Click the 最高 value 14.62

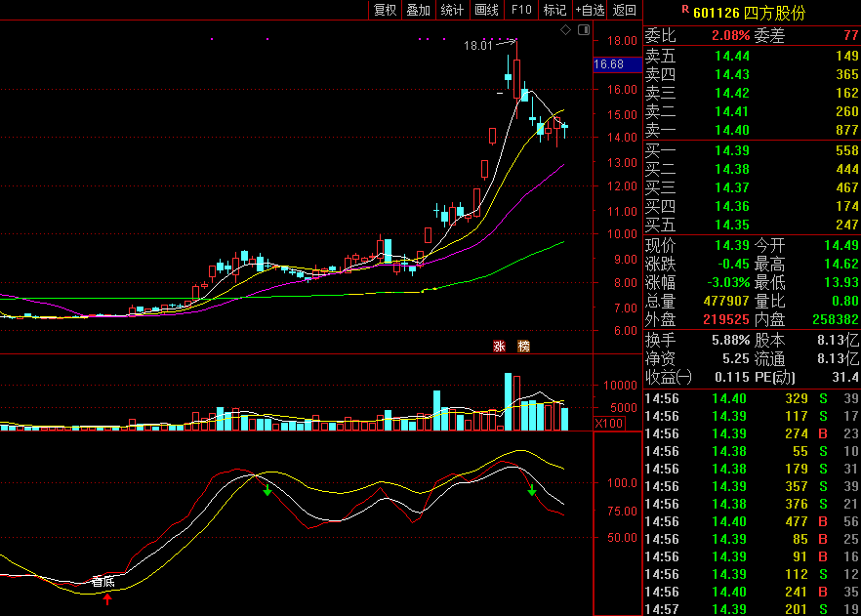pos(841,265)
